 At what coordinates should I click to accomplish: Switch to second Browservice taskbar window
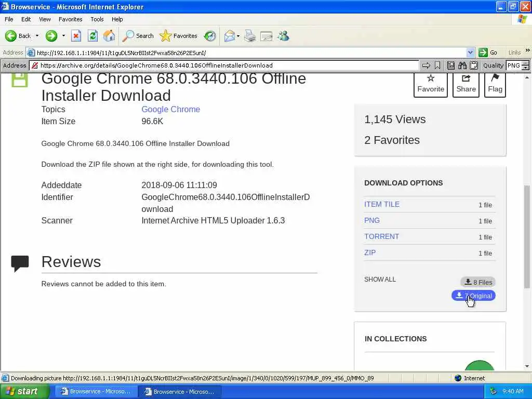(x=179, y=391)
